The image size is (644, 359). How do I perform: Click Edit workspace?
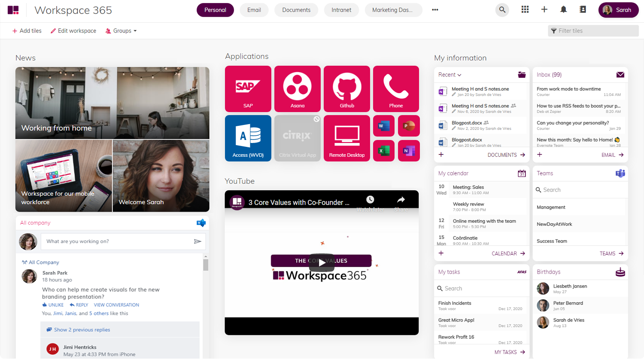pos(73,31)
